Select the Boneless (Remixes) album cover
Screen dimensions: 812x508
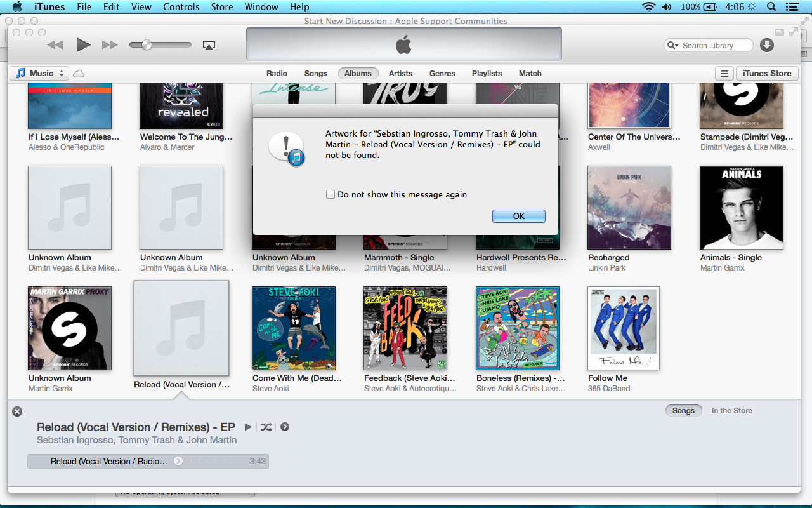point(518,328)
